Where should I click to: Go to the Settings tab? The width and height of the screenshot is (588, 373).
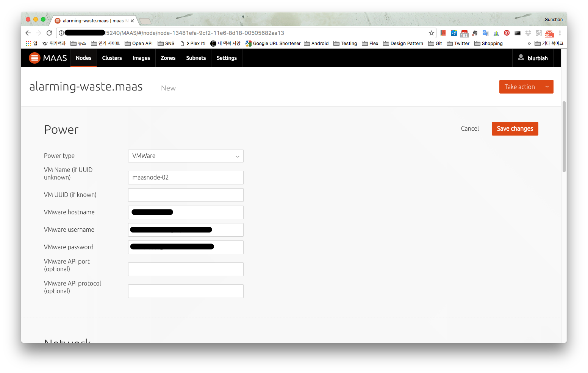[227, 58]
